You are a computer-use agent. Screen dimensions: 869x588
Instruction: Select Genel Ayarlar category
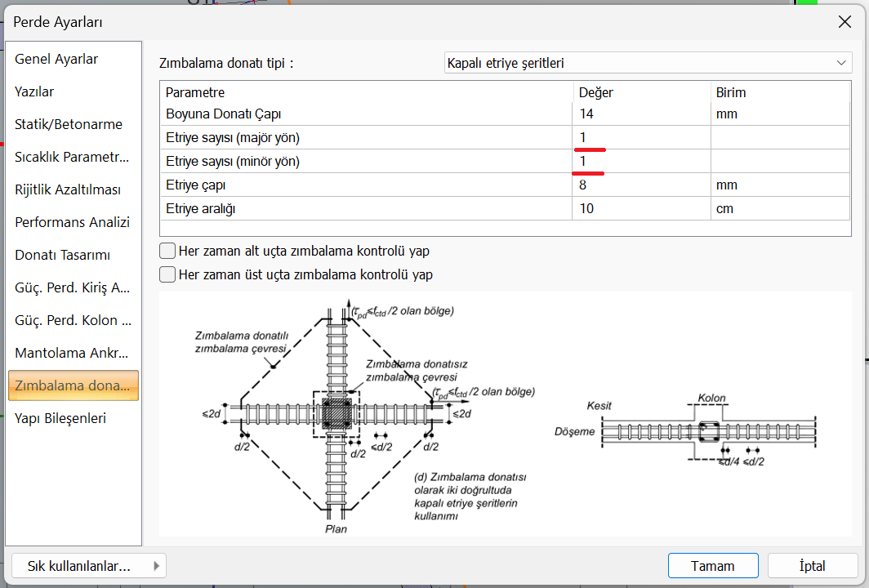point(56,59)
